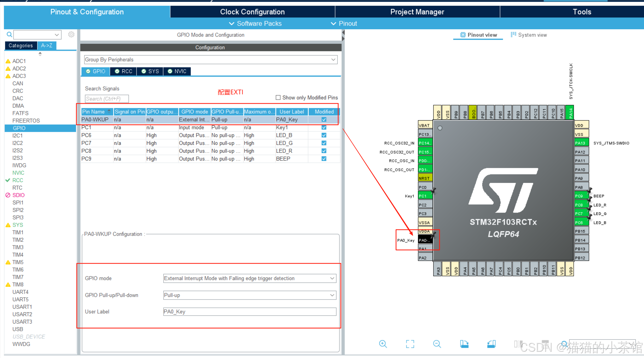Click the Search Signals input field
This screenshot has height=358, width=644.
point(107,99)
